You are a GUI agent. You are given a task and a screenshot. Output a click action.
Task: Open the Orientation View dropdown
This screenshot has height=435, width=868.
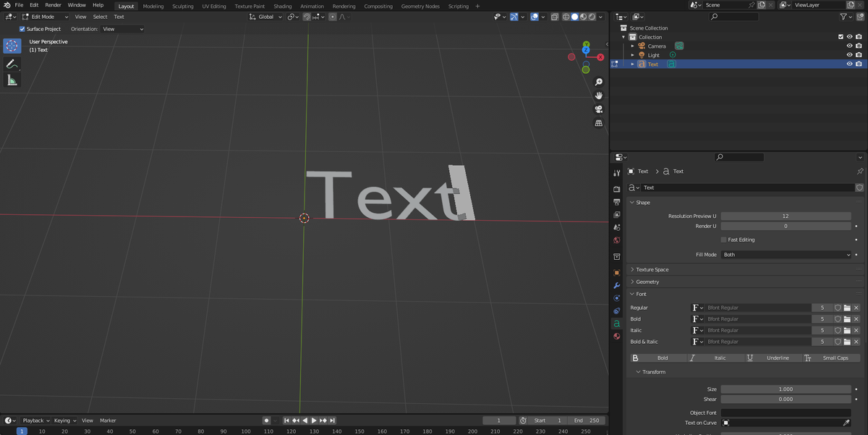(x=122, y=29)
